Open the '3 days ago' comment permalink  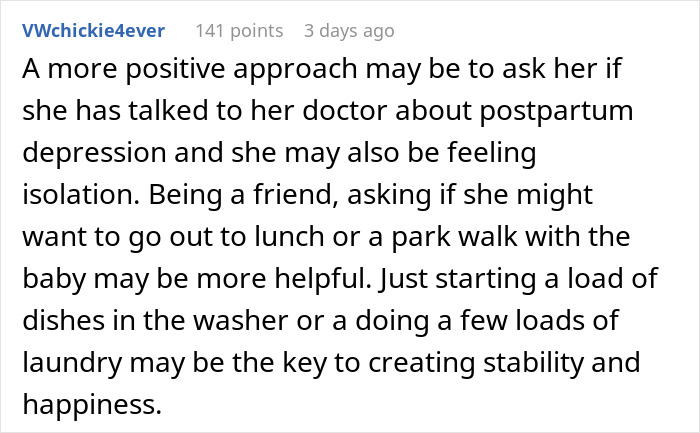tap(349, 31)
